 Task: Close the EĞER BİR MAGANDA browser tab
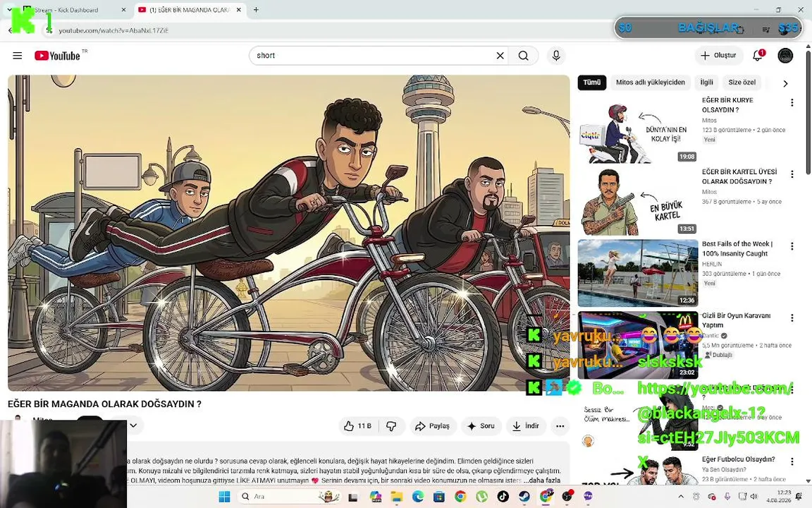(x=239, y=10)
